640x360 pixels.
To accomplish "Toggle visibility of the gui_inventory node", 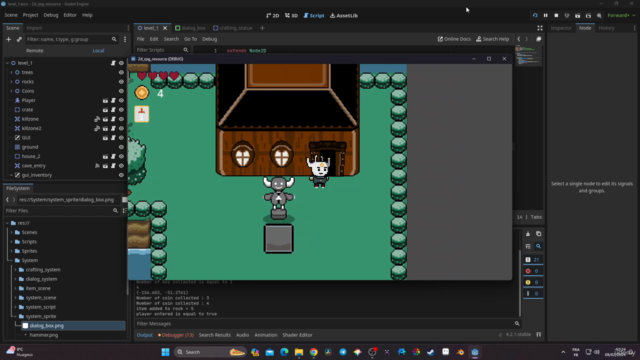I will click(x=121, y=175).
